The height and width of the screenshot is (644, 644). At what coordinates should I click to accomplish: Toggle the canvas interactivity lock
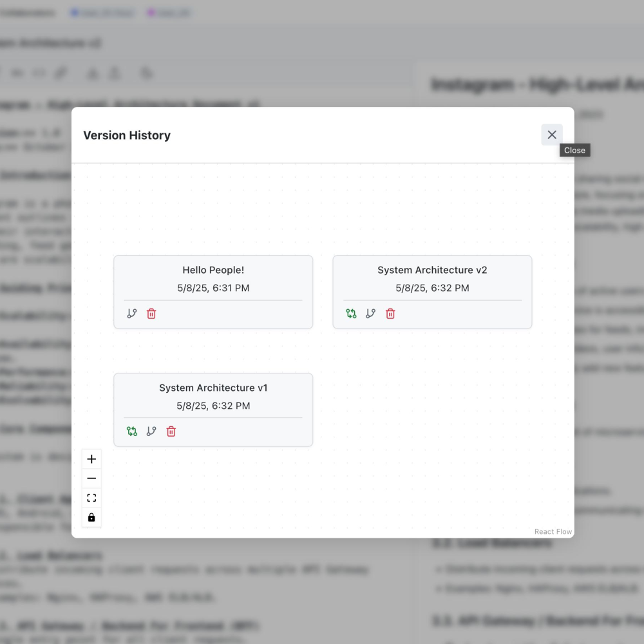pyautogui.click(x=91, y=517)
